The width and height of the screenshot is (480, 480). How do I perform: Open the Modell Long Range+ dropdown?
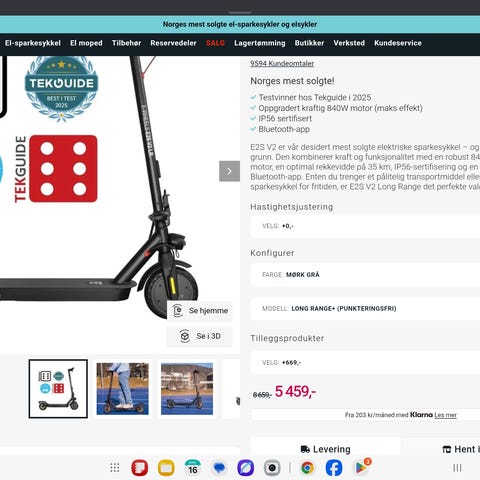pos(365,308)
